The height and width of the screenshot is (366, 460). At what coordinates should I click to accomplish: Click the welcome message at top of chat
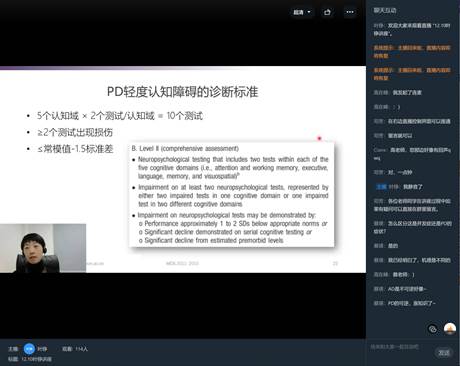pos(412,29)
